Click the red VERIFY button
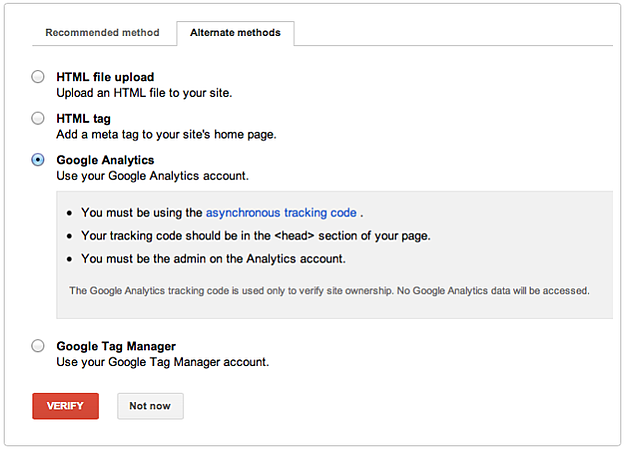Screen dimensions: 625x450 point(65,406)
